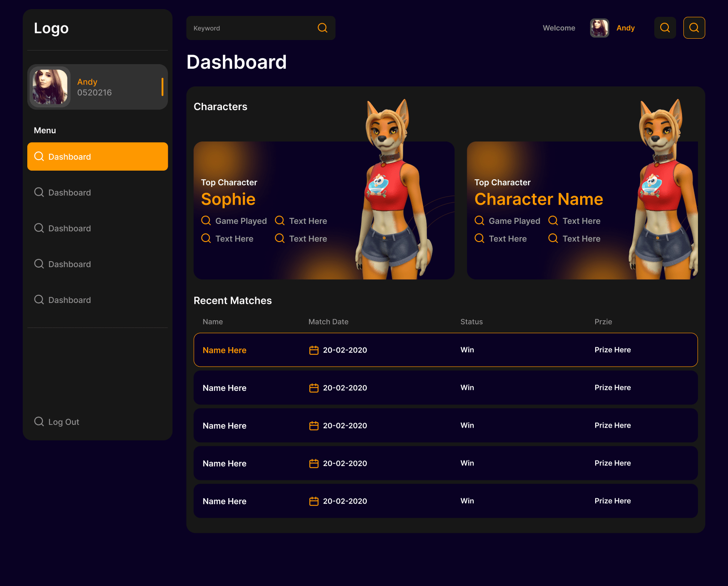Click the orange Name Here in highlighted row

click(225, 350)
